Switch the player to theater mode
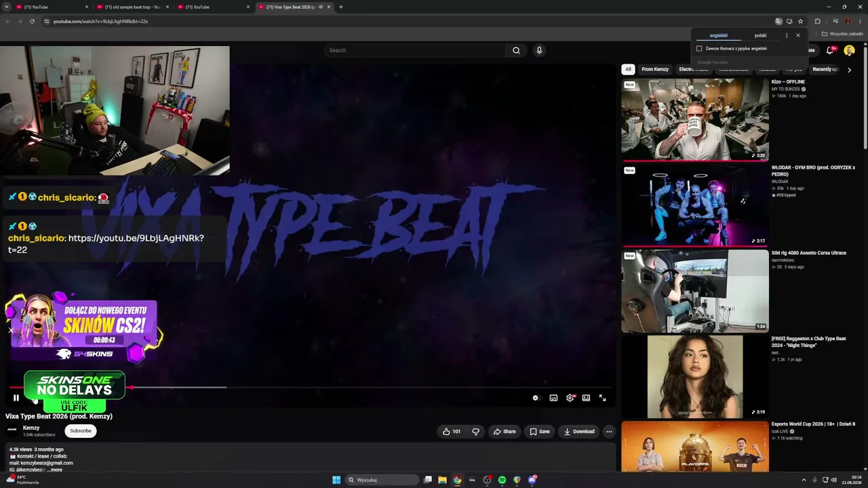The image size is (868, 488). tap(586, 398)
